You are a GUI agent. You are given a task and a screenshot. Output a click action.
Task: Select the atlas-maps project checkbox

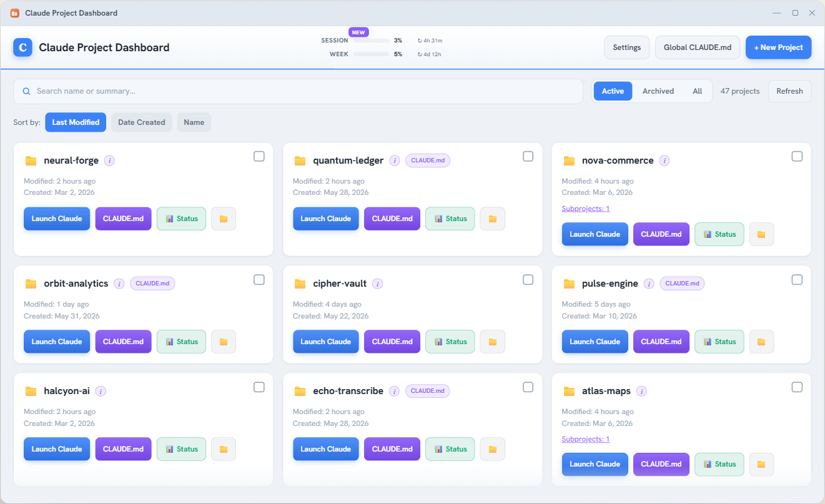pyautogui.click(x=797, y=387)
